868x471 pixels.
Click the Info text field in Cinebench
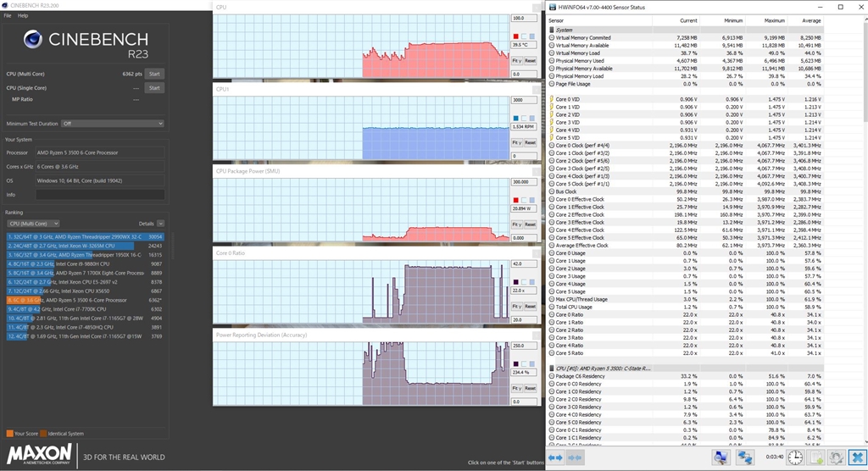(100, 195)
